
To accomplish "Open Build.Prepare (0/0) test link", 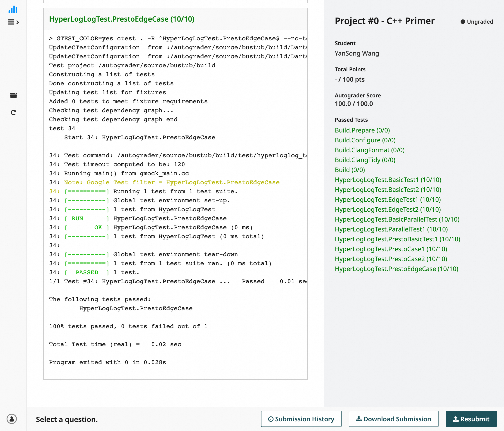I will (362, 130).
